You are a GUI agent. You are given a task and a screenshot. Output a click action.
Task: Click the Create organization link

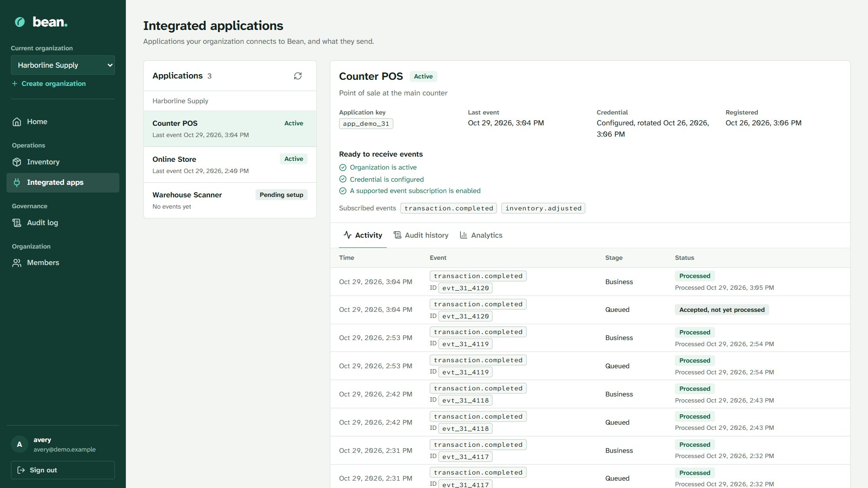[x=49, y=84]
